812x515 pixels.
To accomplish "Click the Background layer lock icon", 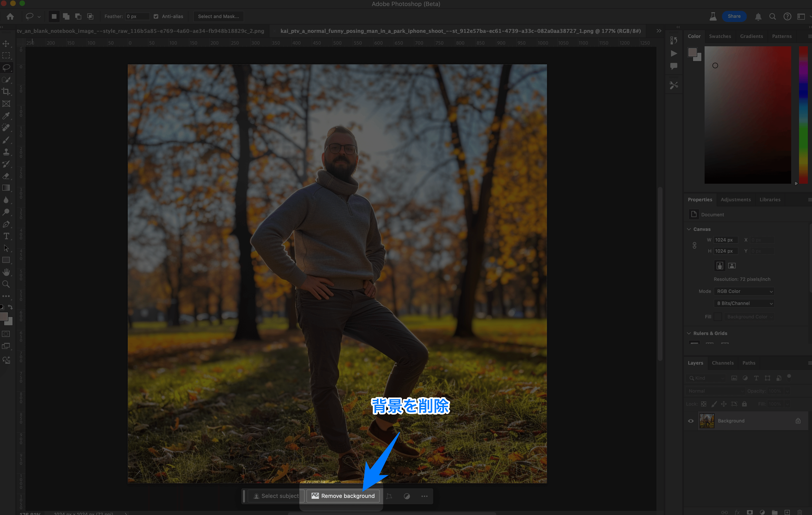I will pyautogui.click(x=798, y=421).
